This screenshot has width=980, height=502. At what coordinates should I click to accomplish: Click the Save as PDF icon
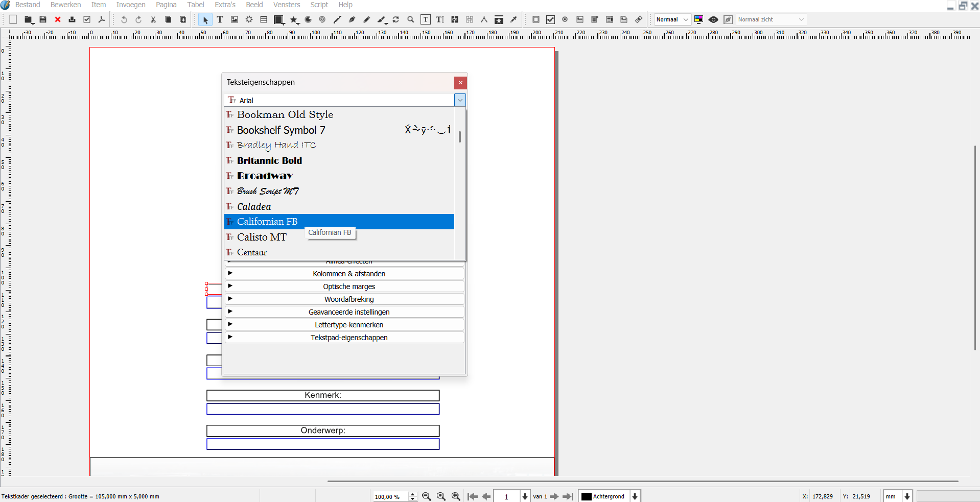click(102, 19)
